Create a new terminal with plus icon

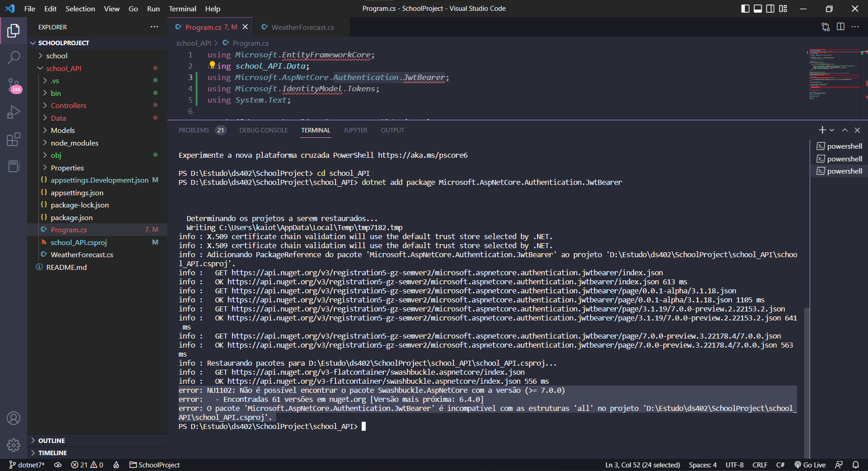pos(822,130)
